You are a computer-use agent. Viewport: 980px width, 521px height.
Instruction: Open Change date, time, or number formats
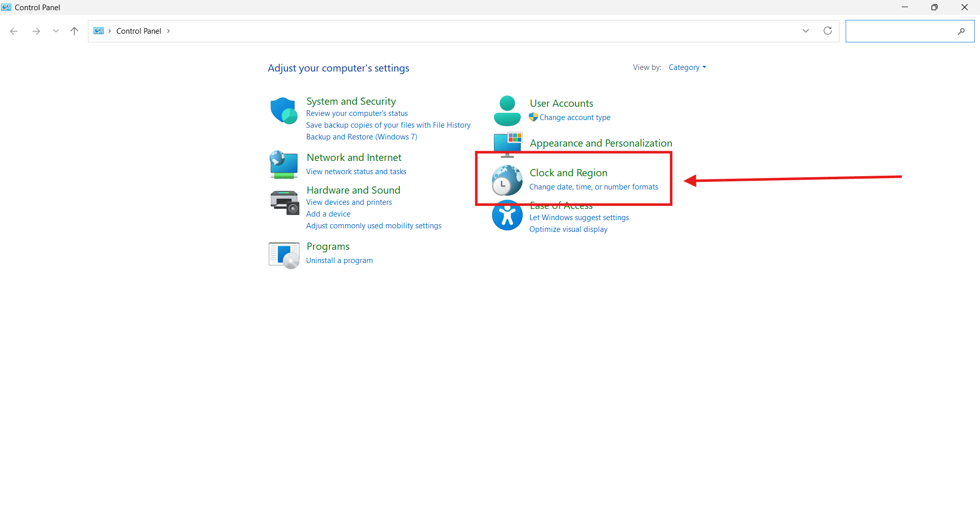click(593, 187)
